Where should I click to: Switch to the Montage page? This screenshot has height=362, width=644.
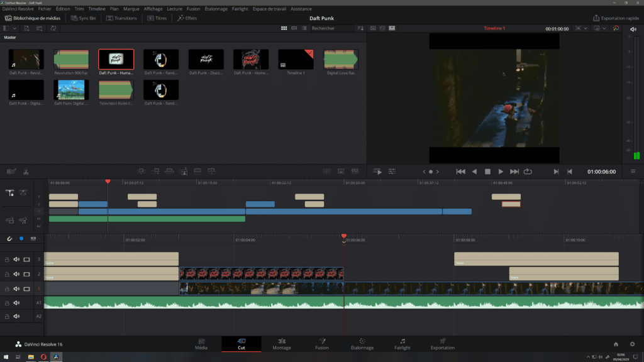[x=282, y=344]
